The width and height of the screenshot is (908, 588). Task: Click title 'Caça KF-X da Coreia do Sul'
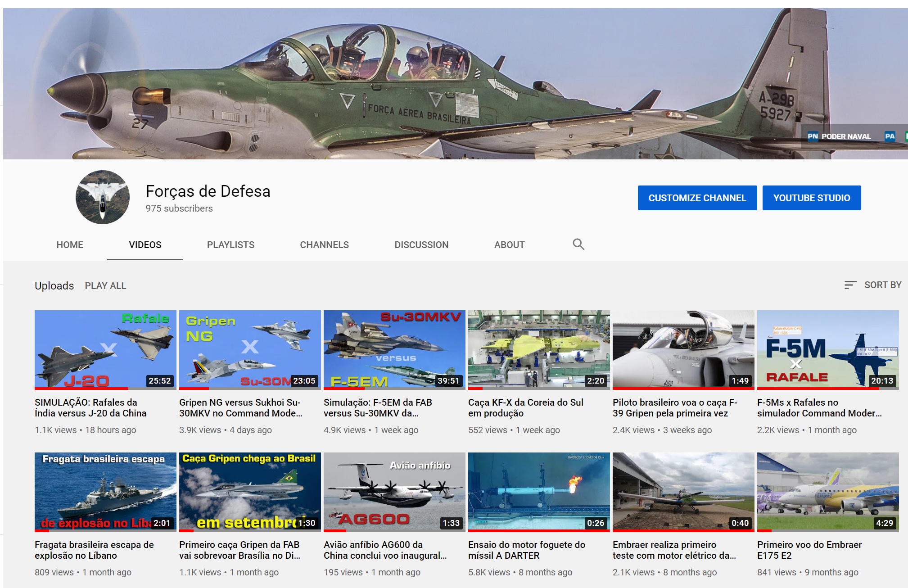click(x=526, y=408)
